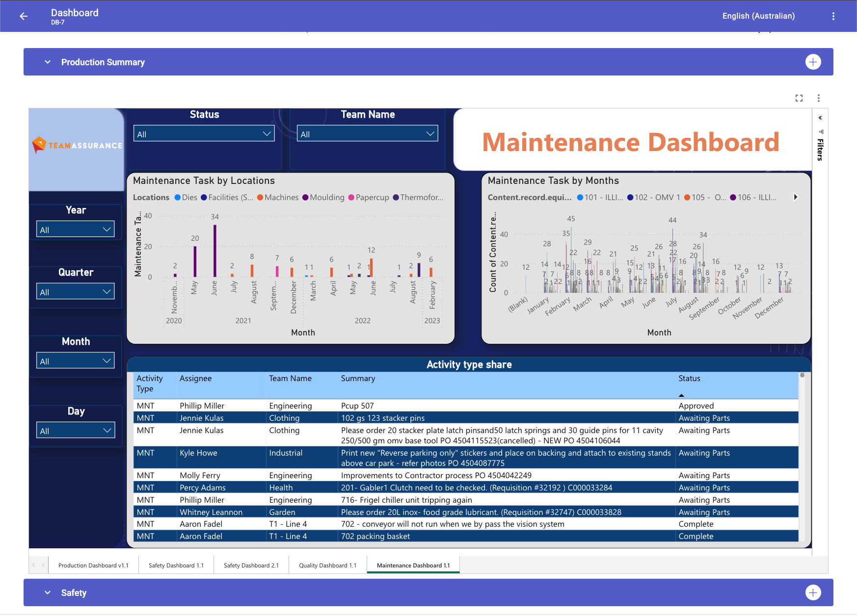Expand the Filters pane arrow
The image size is (857, 616).
[x=820, y=118]
